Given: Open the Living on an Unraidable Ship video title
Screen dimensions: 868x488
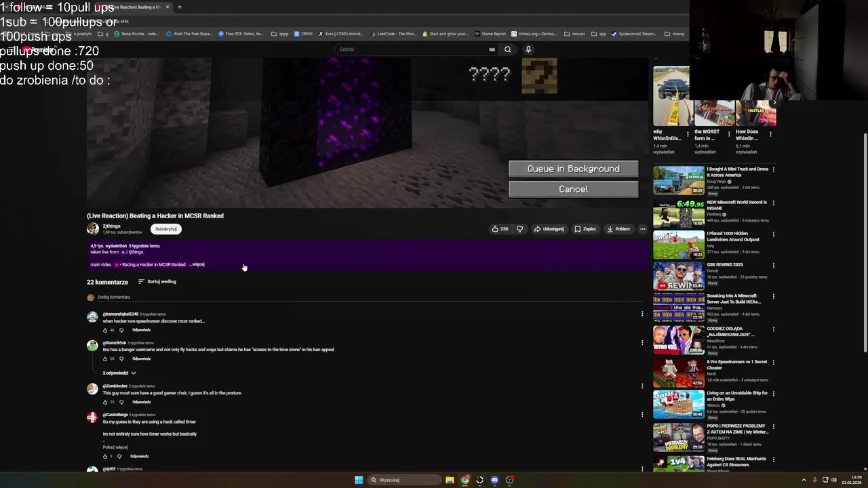Looking at the screenshot, I should pyautogui.click(x=737, y=396).
